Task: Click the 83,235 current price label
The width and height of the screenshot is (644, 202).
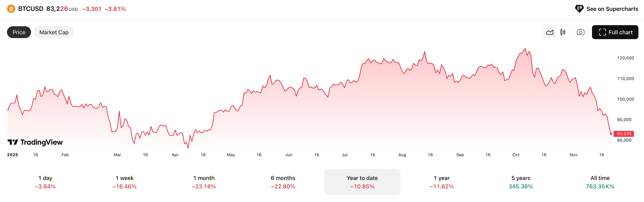Action: 624,134
